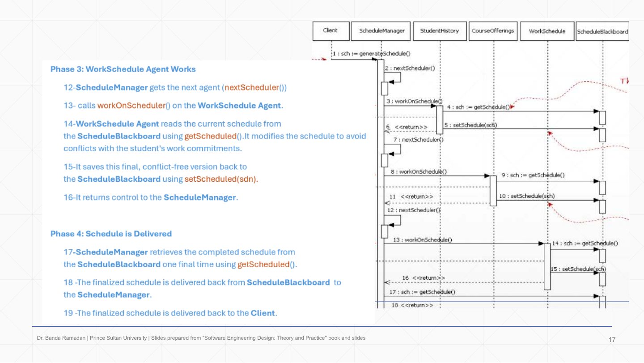
Task: Click message '3 : workOnSchedule()' label
Action: coord(415,102)
